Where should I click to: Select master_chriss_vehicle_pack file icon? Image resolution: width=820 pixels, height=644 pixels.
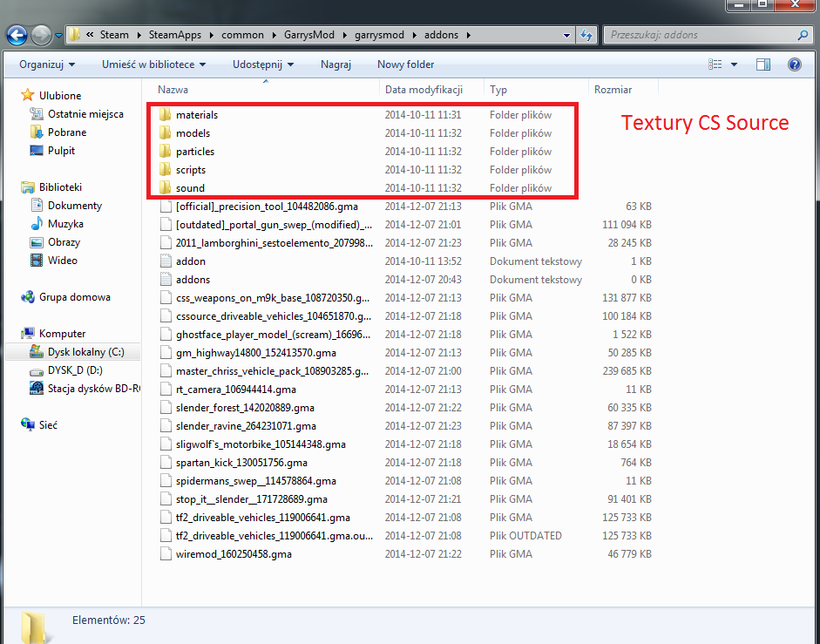pos(166,371)
